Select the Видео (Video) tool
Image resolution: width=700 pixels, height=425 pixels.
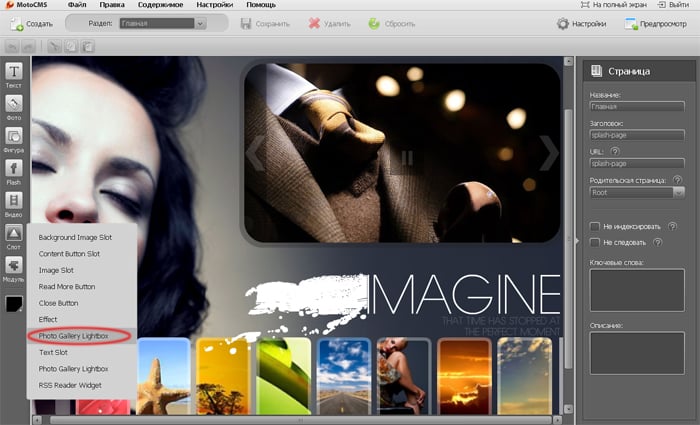[15, 204]
